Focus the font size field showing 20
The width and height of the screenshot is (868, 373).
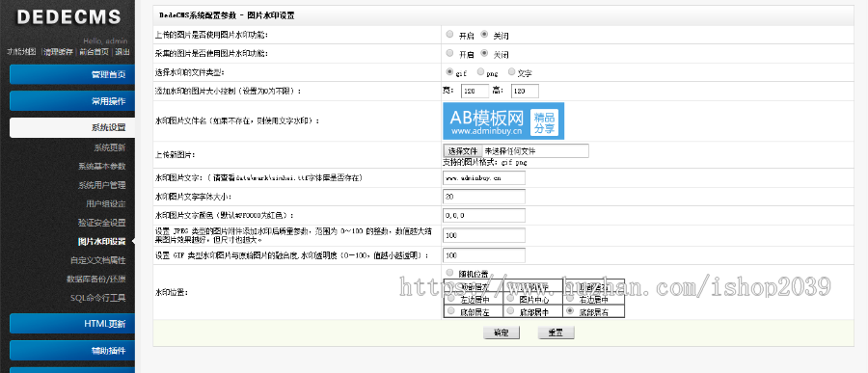coord(484,197)
